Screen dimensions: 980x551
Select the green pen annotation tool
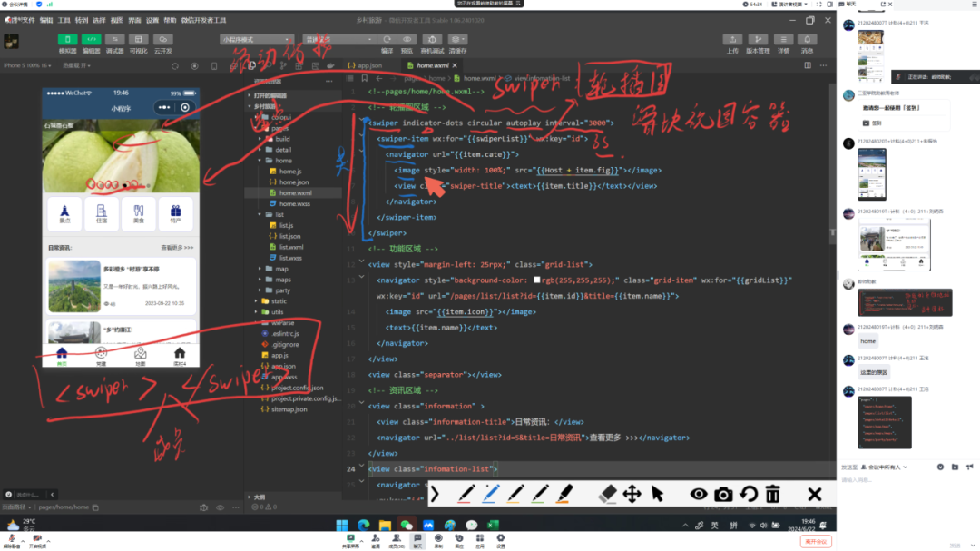pyautogui.click(x=540, y=494)
